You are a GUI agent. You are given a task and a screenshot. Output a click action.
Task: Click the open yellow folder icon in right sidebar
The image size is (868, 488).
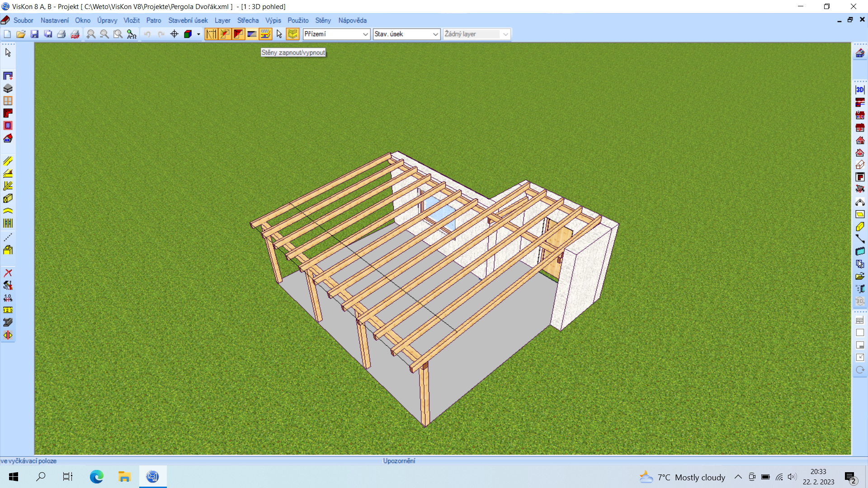tap(860, 276)
